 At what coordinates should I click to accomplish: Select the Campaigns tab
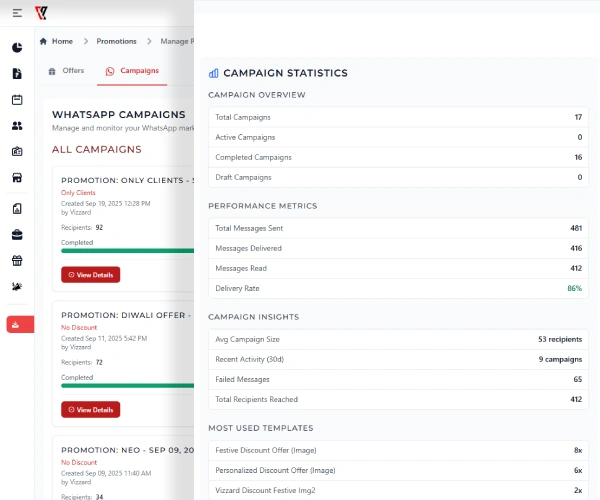(x=132, y=71)
